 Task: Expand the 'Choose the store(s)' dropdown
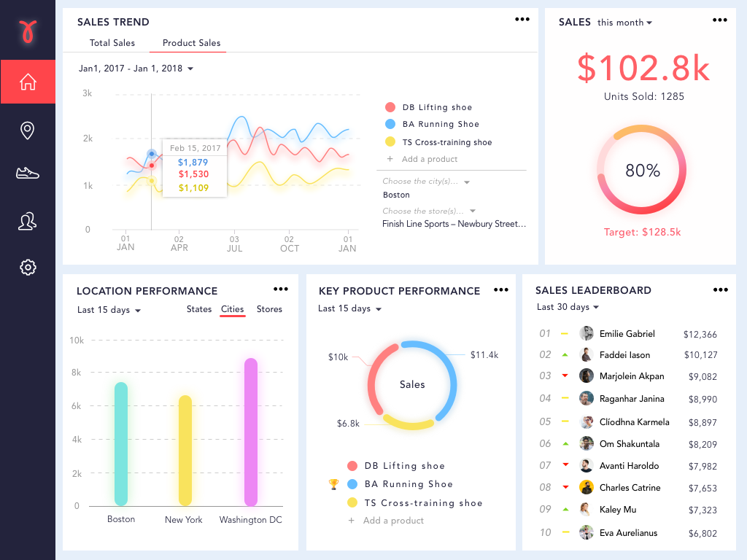tap(429, 211)
